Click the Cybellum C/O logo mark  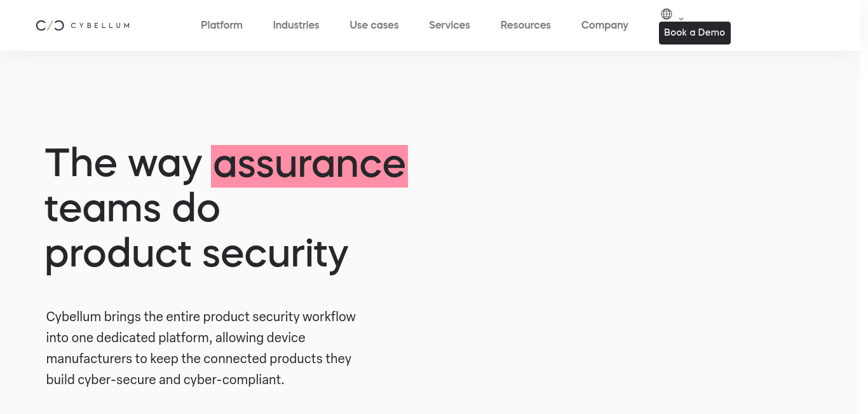tap(50, 25)
